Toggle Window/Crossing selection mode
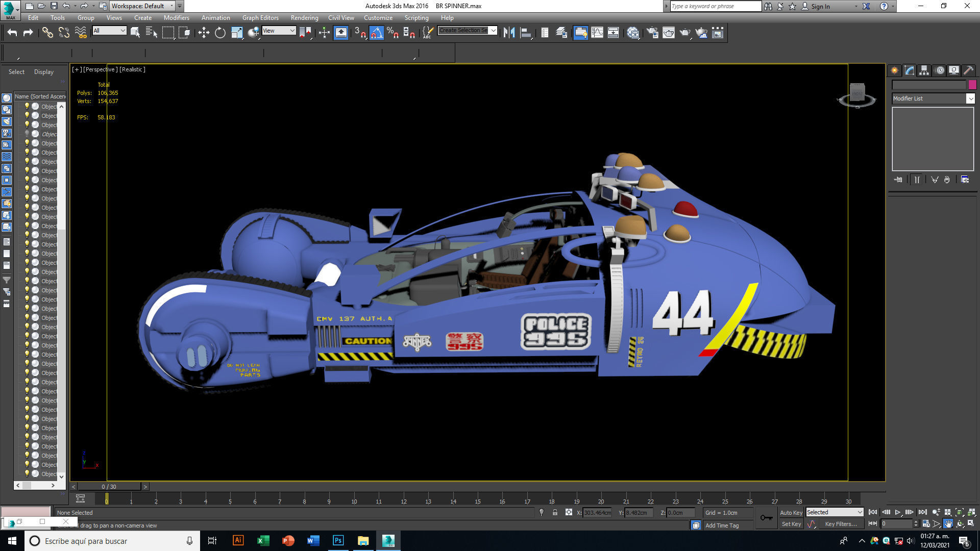Viewport: 980px width, 551px height. (x=184, y=33)
